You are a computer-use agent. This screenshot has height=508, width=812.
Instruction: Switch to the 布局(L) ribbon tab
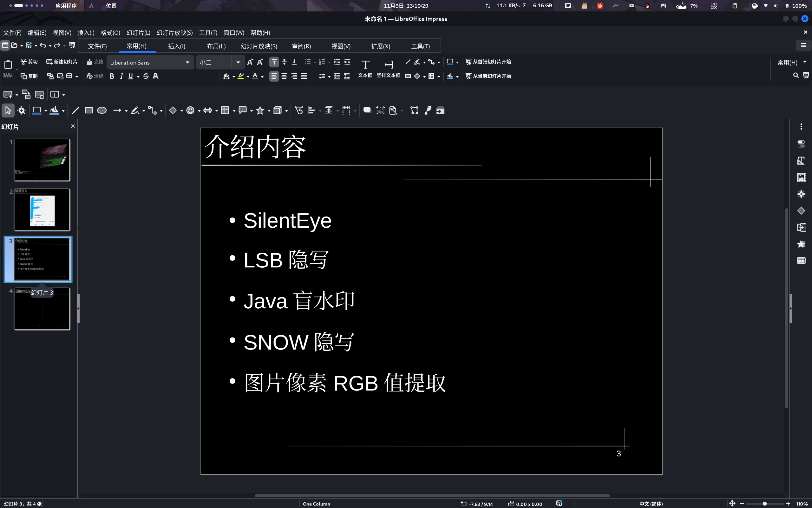(x=216, y=46)
